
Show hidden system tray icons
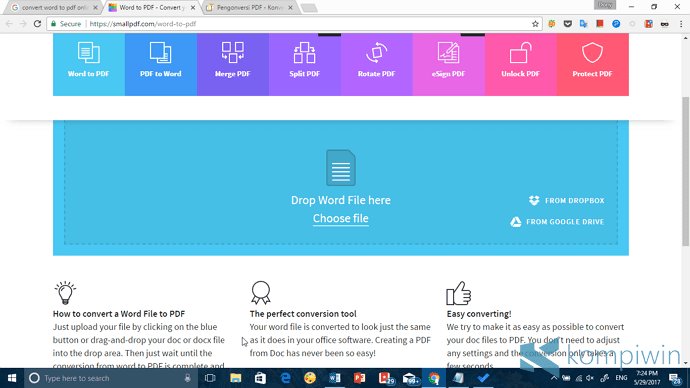pyautogui.click(x=554, y=378)
